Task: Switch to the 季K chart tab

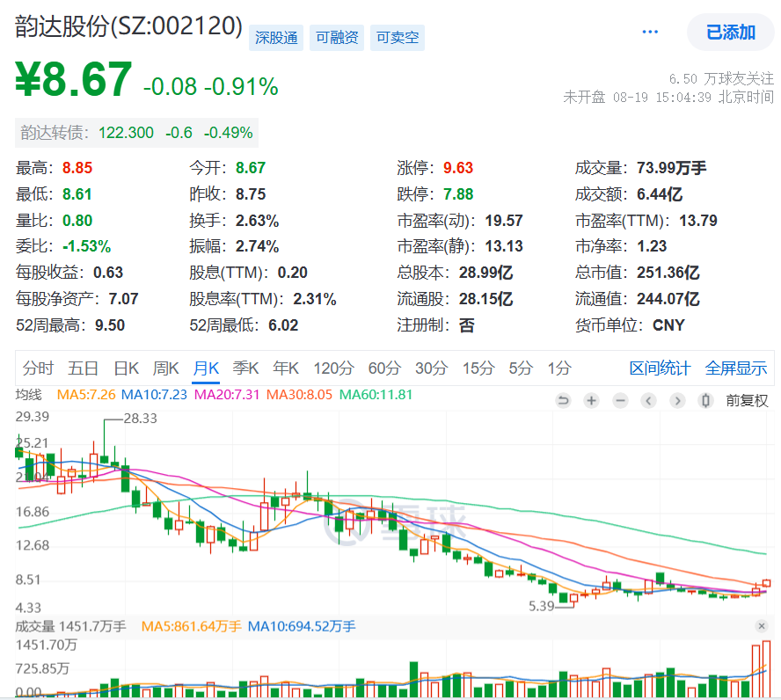Action: pyautogui.click(x=245, y=368)
